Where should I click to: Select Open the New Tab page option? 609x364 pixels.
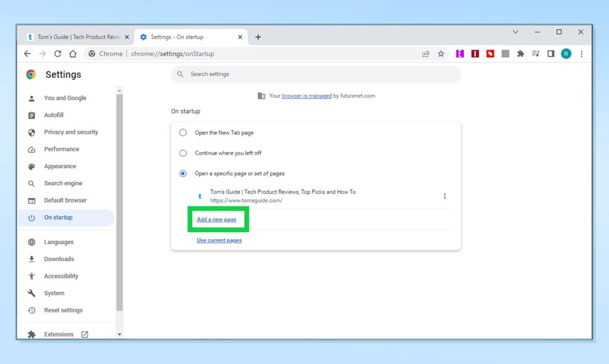[183, 132]
